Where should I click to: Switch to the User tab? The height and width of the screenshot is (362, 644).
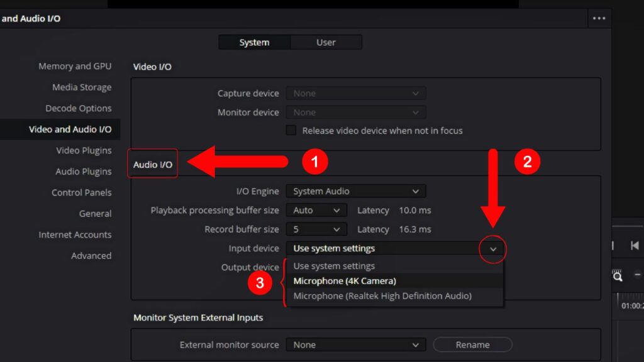pyautogui.click(x=326, y=42)
